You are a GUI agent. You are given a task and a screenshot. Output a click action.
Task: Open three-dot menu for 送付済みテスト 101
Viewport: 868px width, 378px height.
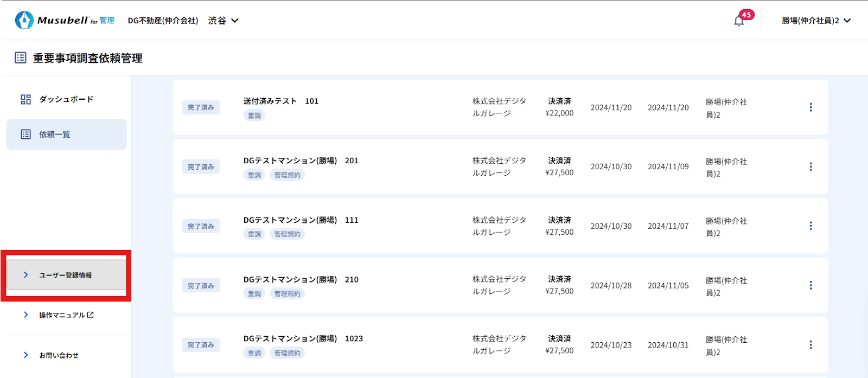point(810,107)
